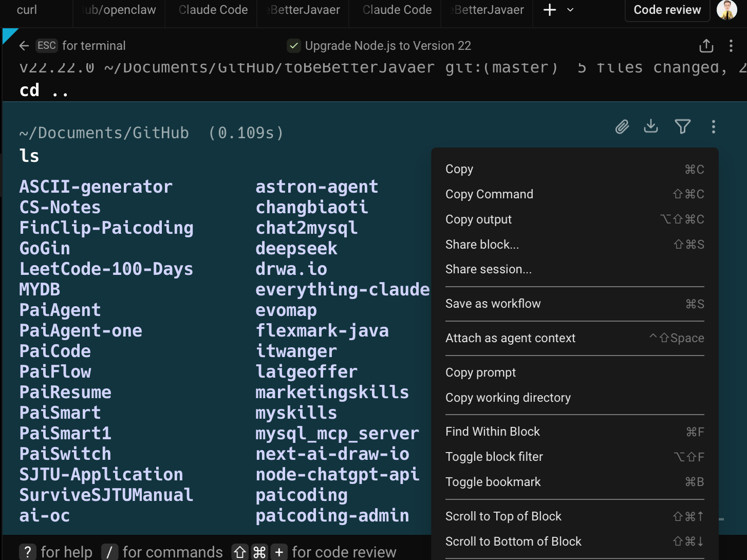The width and height of the screenshot is (747, 560).
Task: Open the top-right vertical ellipsis menu
Action: [731, 46]
